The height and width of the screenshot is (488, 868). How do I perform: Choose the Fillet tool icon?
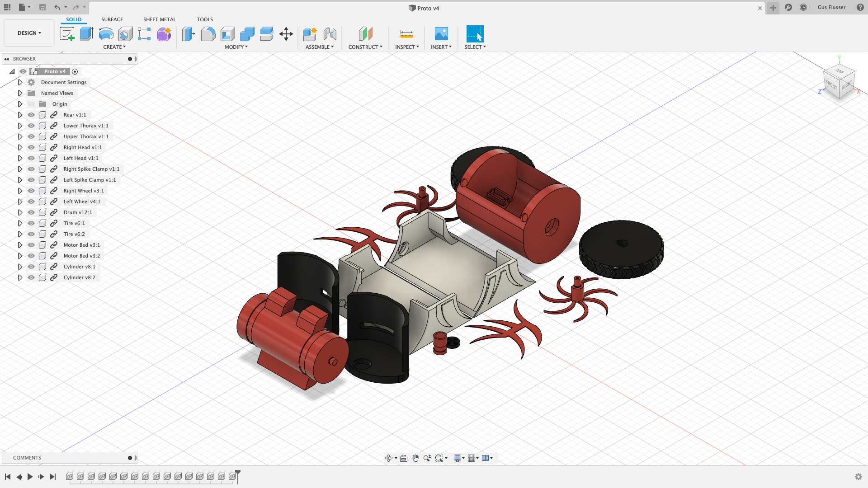(208, 34)
